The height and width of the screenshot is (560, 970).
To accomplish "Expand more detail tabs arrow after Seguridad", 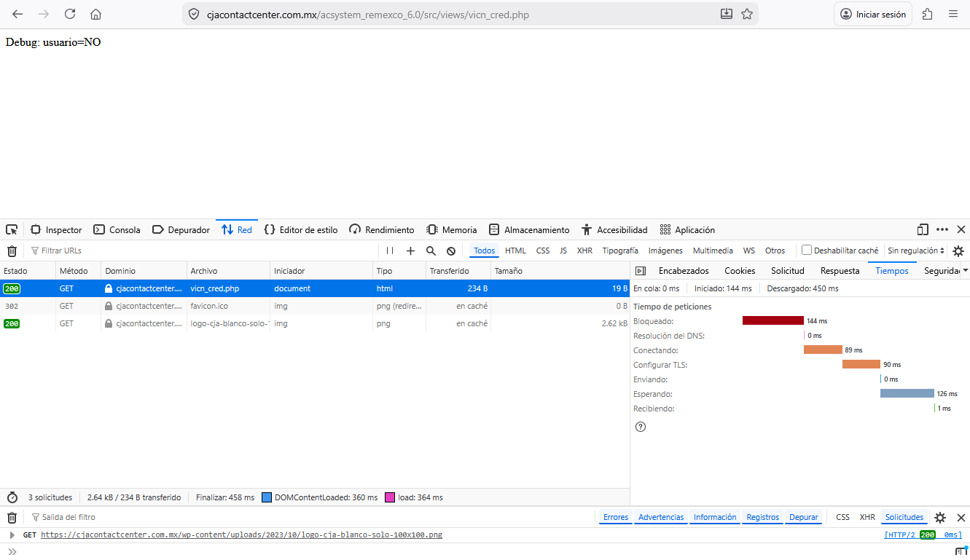I will pyautogui.click(x=966, y=270).
